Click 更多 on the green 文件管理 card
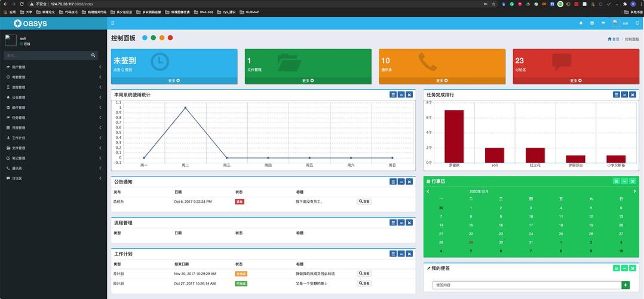This screenshot has height=299, width=644. 308,81
